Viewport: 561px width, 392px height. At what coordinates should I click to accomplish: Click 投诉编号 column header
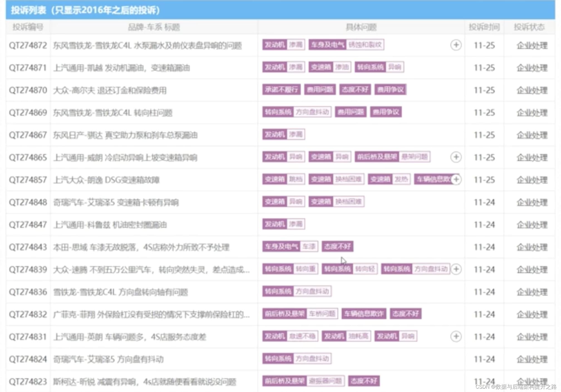[28, 27]
